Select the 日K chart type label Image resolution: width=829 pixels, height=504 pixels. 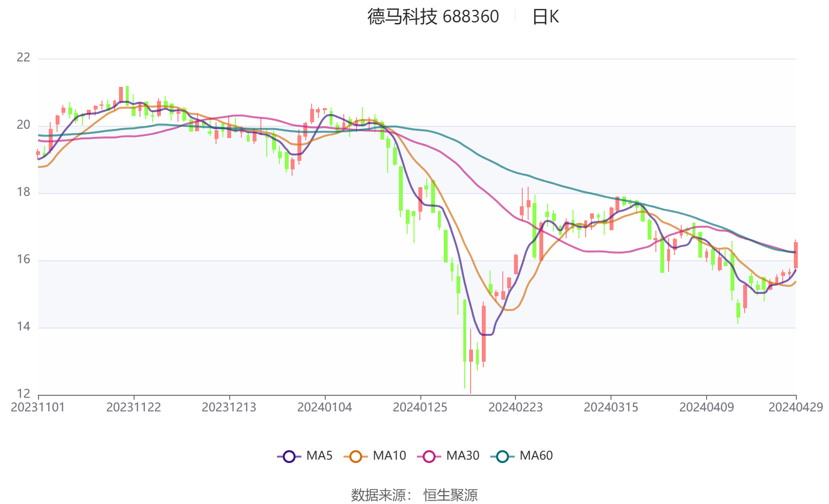click(545, 17)
